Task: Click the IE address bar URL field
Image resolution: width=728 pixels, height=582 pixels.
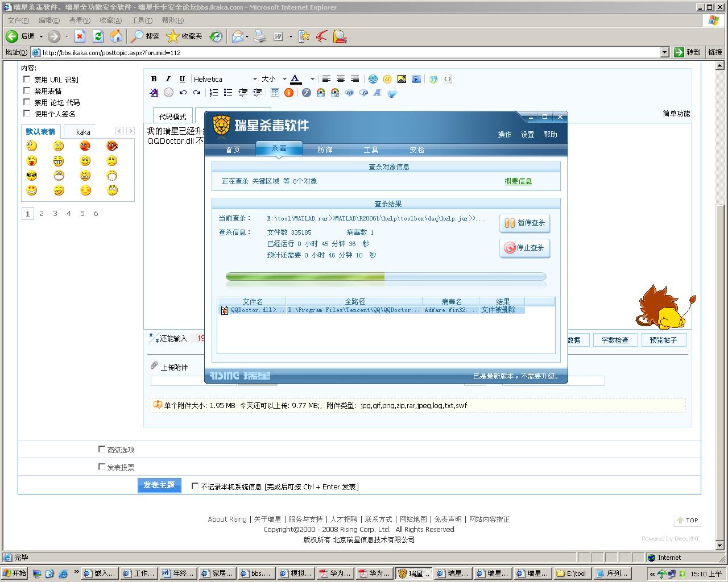Action: point(346,52)
